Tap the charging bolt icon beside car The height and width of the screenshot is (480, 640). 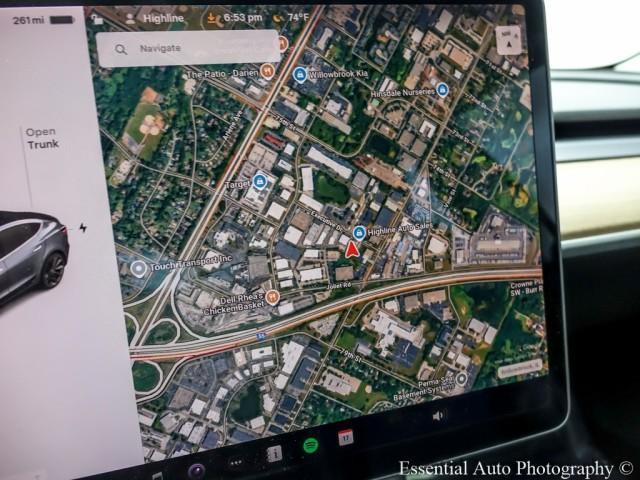pos(83,227)
